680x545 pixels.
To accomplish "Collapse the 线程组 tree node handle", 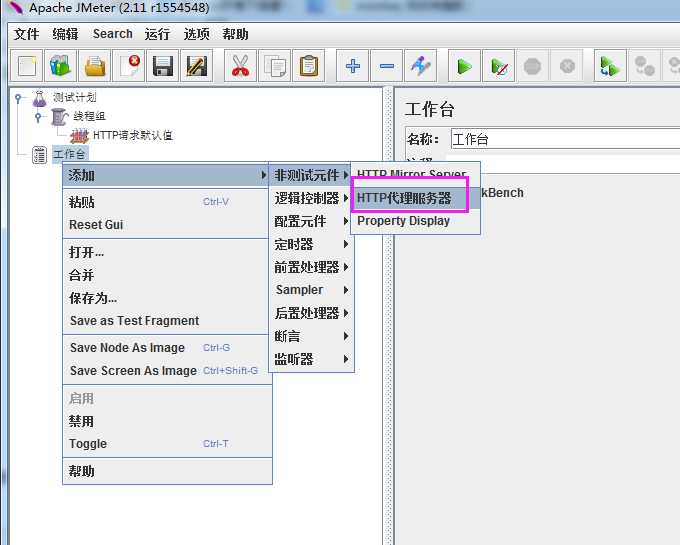I will tap(38, 117).
